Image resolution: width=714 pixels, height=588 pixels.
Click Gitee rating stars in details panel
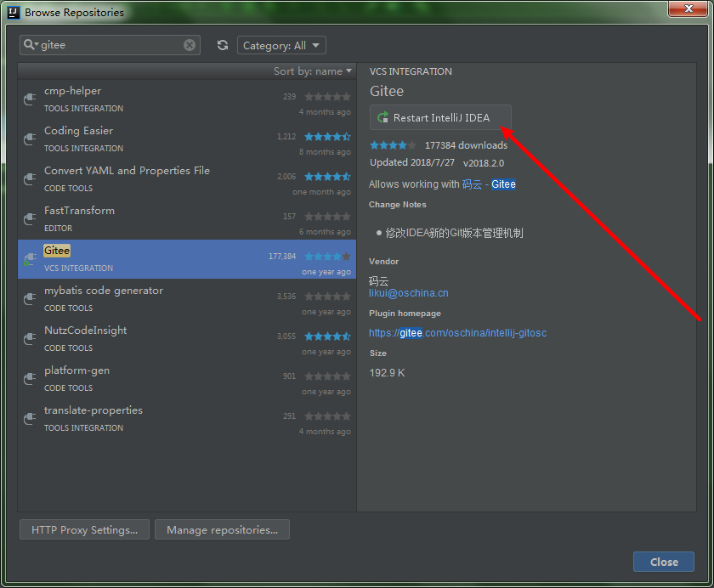[x=393, y=145]
